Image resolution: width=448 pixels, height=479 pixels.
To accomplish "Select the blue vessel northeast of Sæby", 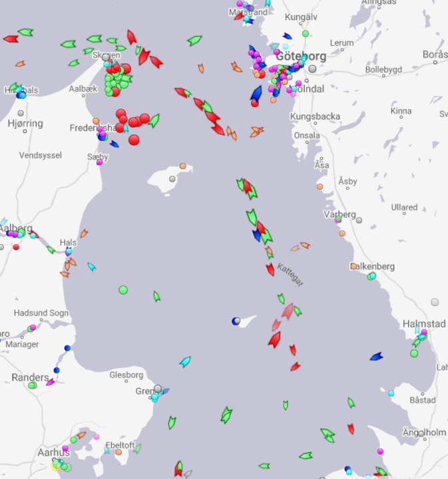I will [x=114, y=143].
